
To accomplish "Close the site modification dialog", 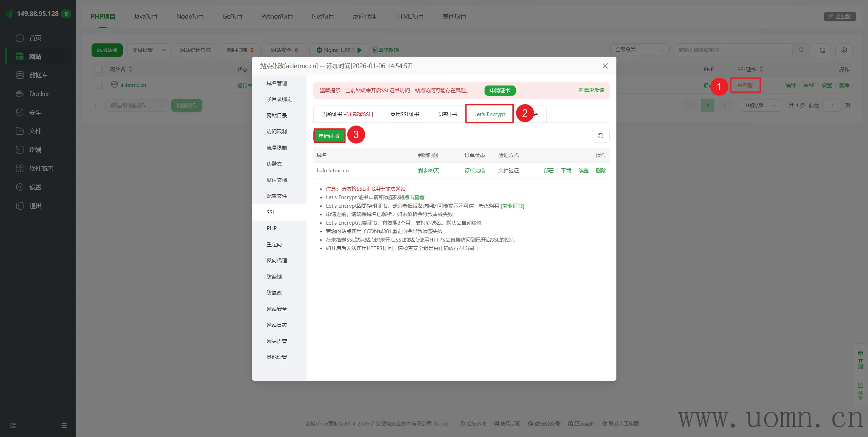I will [605, 66].
